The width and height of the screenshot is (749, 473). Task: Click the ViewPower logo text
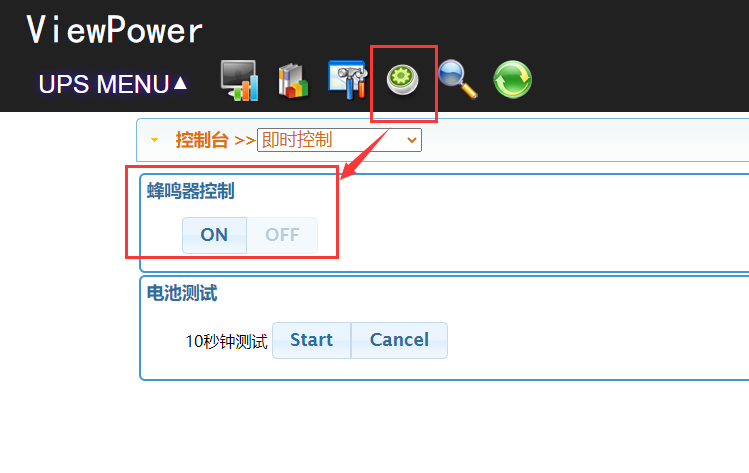115,30
